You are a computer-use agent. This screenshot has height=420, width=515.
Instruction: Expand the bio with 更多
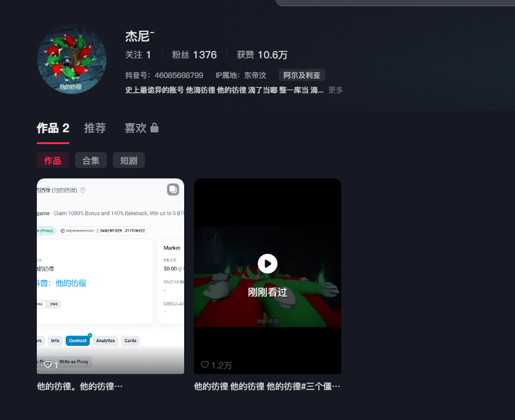point(335,90)
